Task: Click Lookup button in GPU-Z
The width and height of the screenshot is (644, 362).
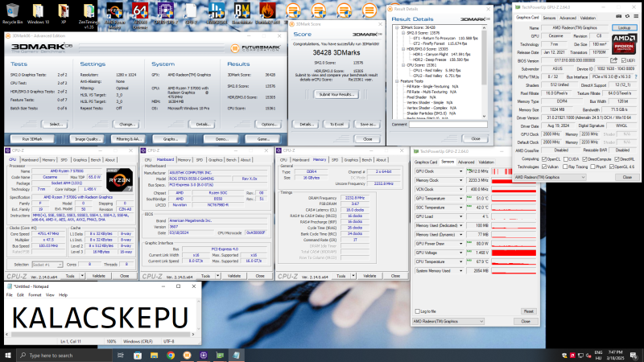Action: click(x=625, y=27)
